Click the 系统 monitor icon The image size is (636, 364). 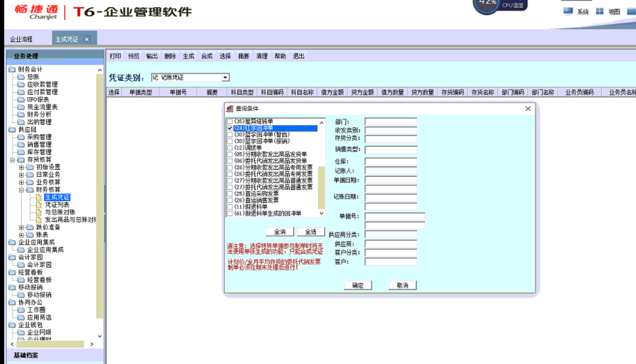coord(568,11)
